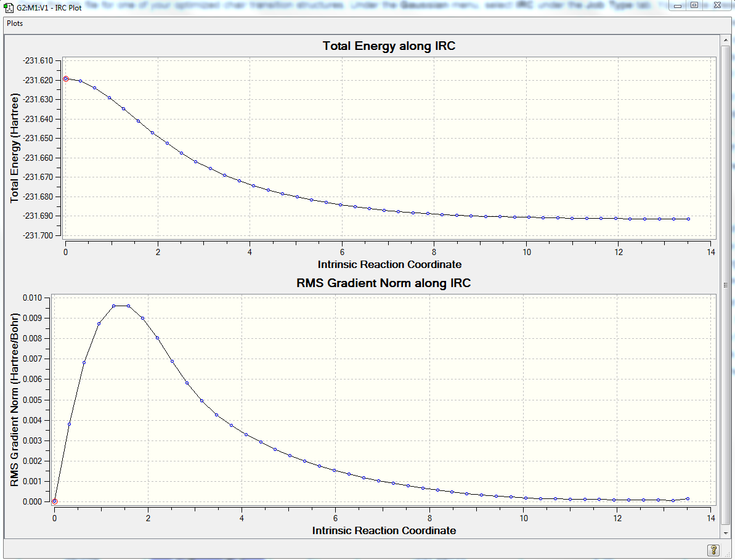Click the last data point on energy plot
735x560 pixels.
coord(688,219)
